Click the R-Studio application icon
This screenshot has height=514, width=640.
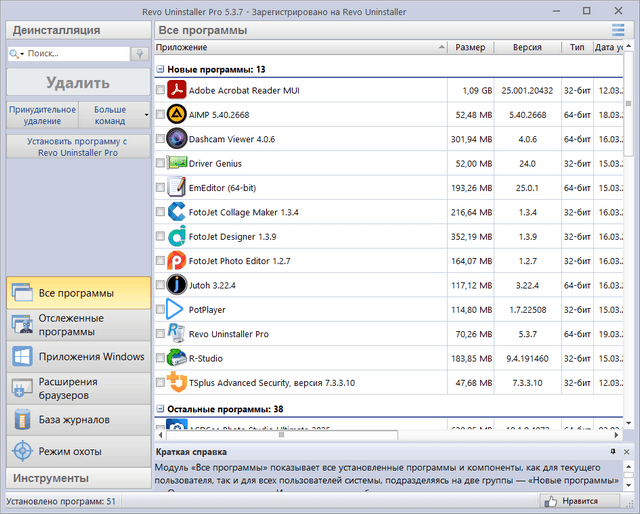(x=177, y=358)
